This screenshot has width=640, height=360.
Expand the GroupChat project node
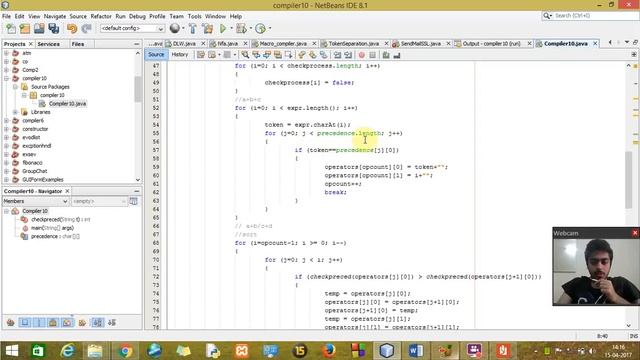(x=6, y=171)
